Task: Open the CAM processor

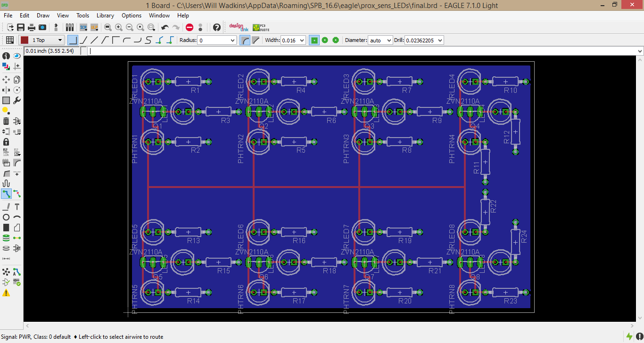Action: tap(41, 27)
